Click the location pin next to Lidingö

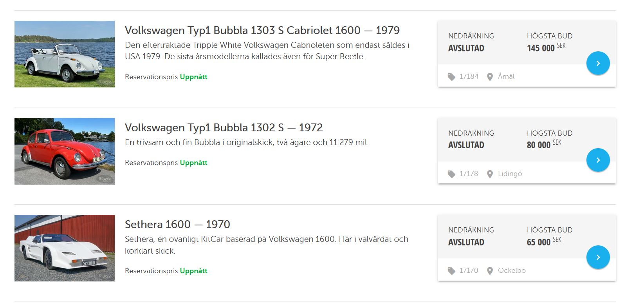tap(490, 174)
